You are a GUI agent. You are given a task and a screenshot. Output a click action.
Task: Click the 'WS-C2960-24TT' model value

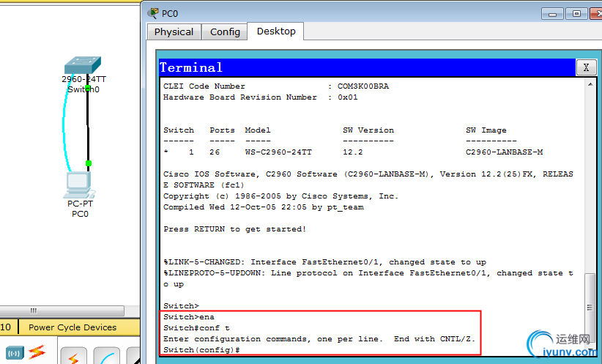tap(278, 152)
